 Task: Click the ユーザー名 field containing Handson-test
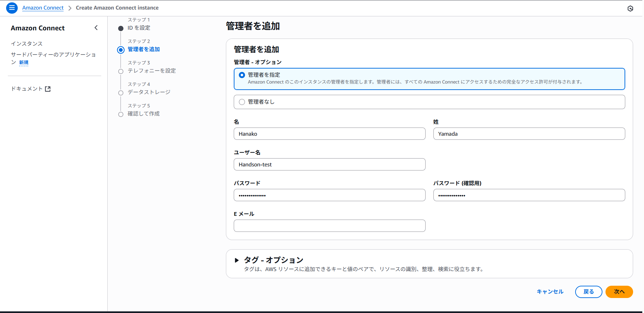[x=329, y=164]
